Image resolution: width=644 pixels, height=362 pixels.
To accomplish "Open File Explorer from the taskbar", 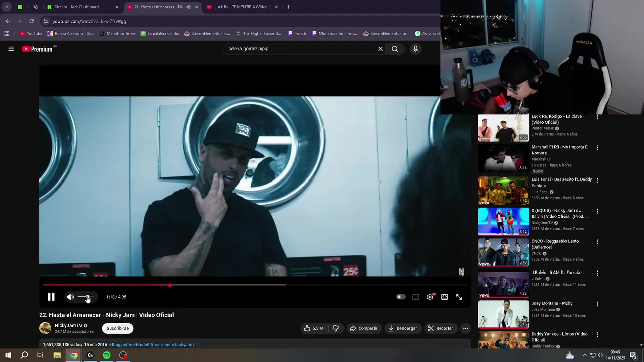I will pyautogui.click(x=57, y=355).
